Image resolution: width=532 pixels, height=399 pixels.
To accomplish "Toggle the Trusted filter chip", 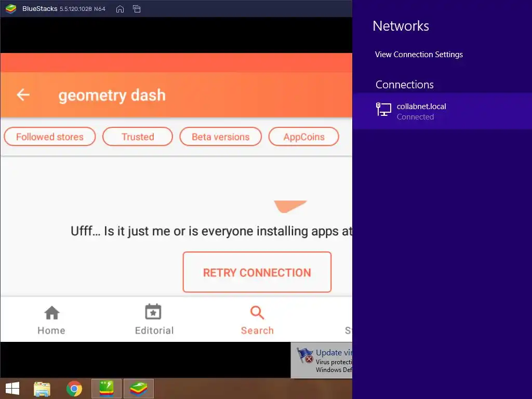I will [x=138, y=137].
